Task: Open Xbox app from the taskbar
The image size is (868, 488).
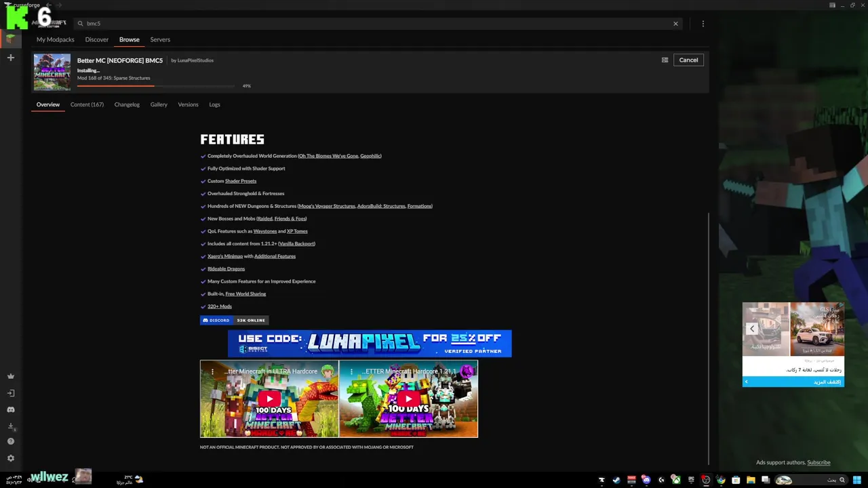Action: (676, 480)
